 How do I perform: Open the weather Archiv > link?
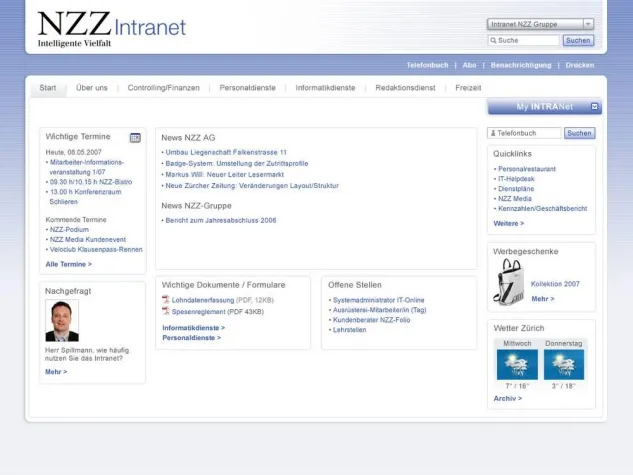pyautogui.click(x=508, y=398)
